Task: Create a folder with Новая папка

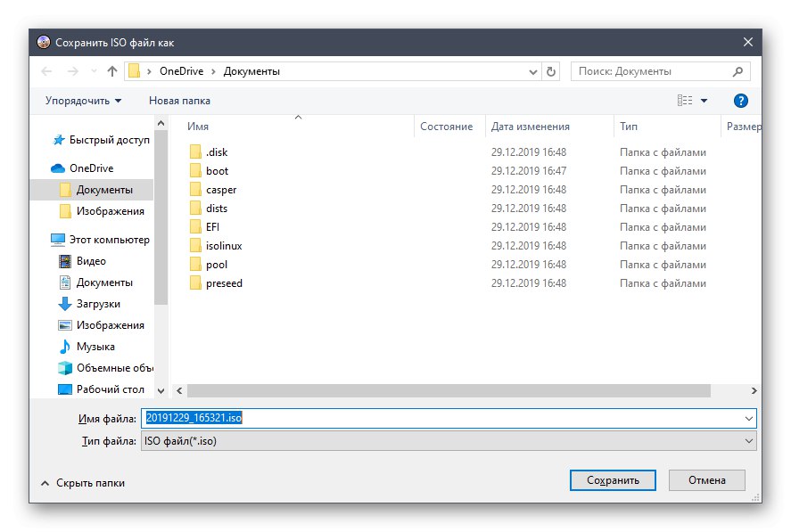Action: 179,101
